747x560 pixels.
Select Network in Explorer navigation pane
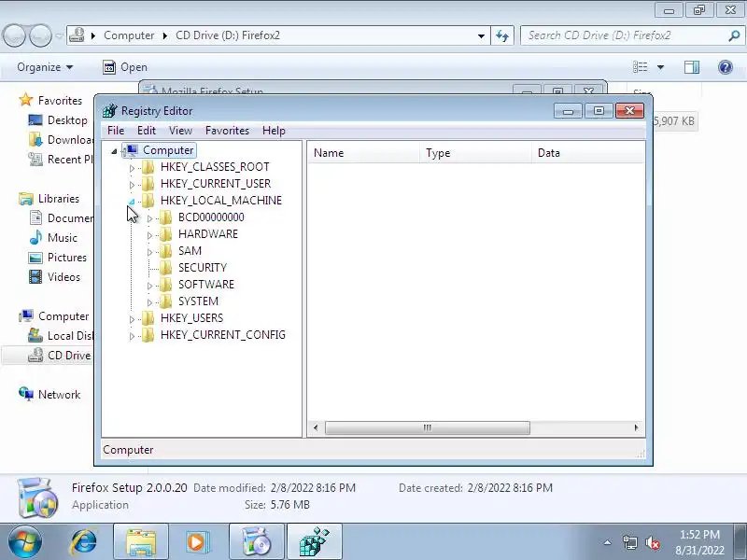49,394
